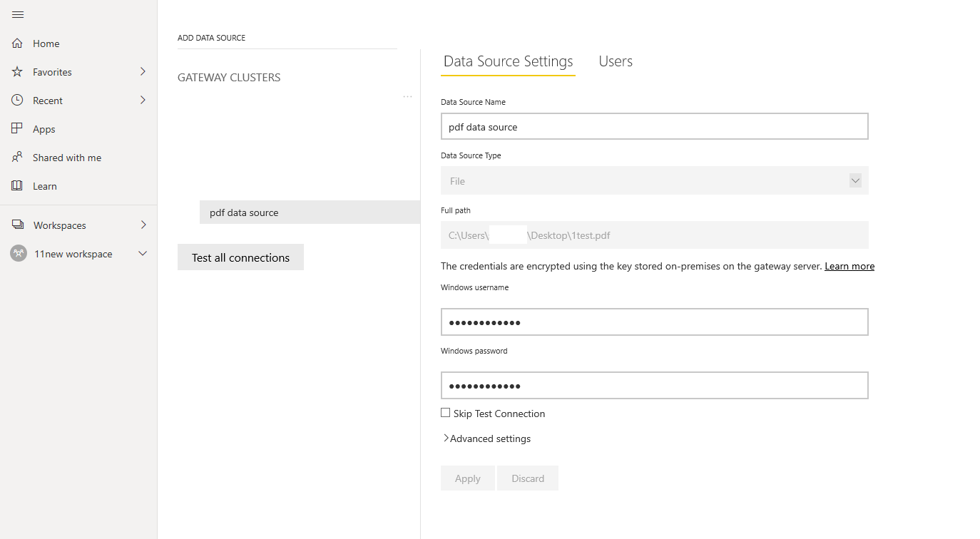980x539 pixels.
Task: Click the Workspaces icon in sidebar
Action: [18, 225]
